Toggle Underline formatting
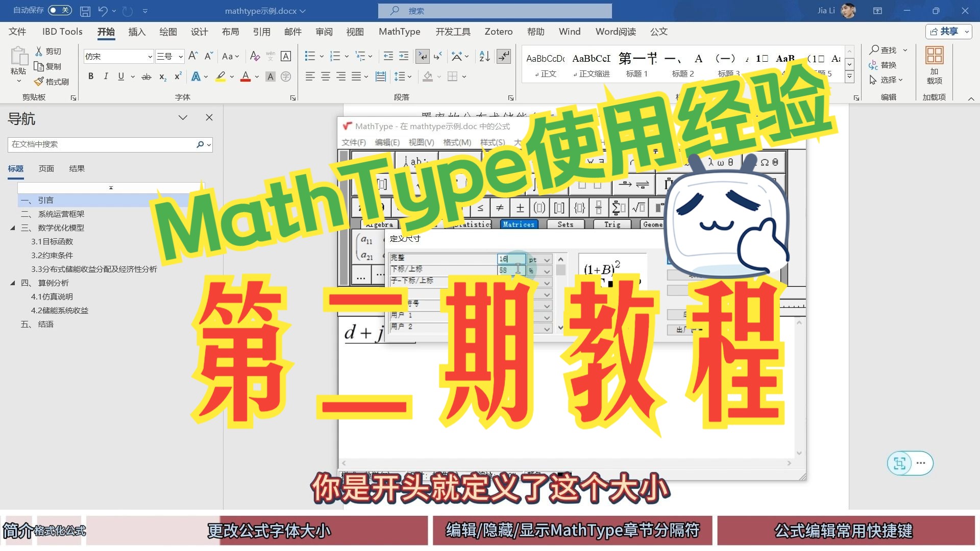The width and height of the screenshot is (980, 551). (x=121, y=77)
